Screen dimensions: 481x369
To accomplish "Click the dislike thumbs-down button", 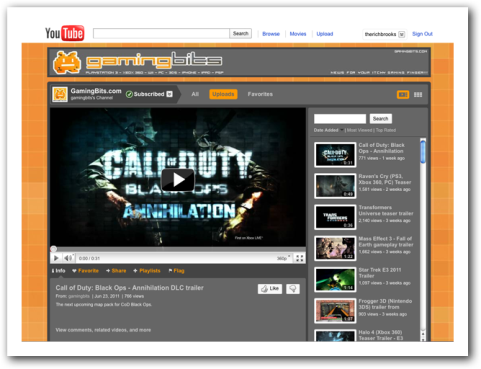I will coord(292,289).
